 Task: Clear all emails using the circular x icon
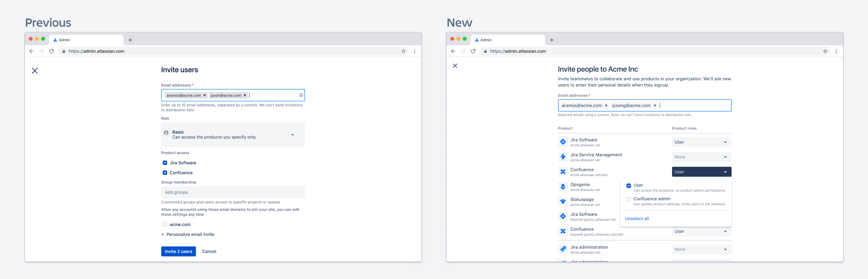click(301, 95)
